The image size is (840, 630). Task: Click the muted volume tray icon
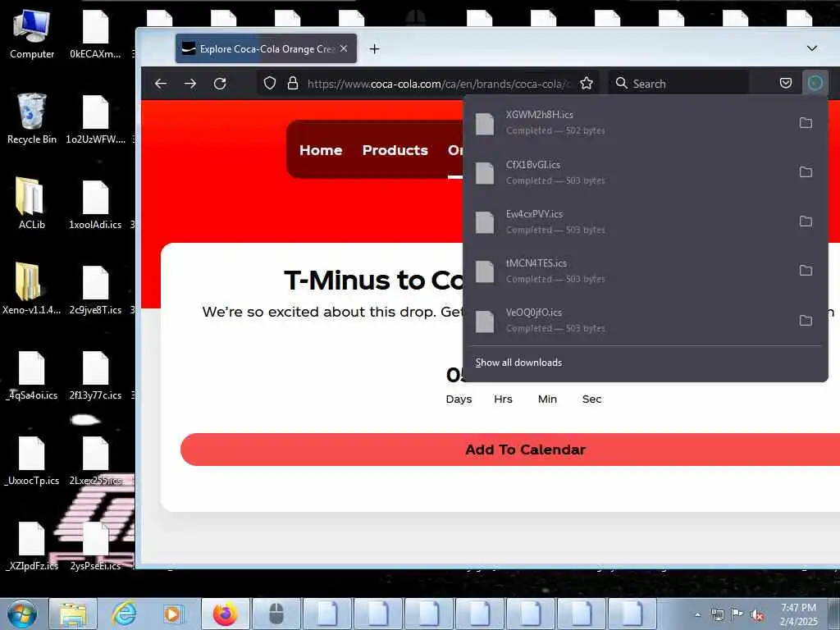pyautogui.click(x=757, y=615)
